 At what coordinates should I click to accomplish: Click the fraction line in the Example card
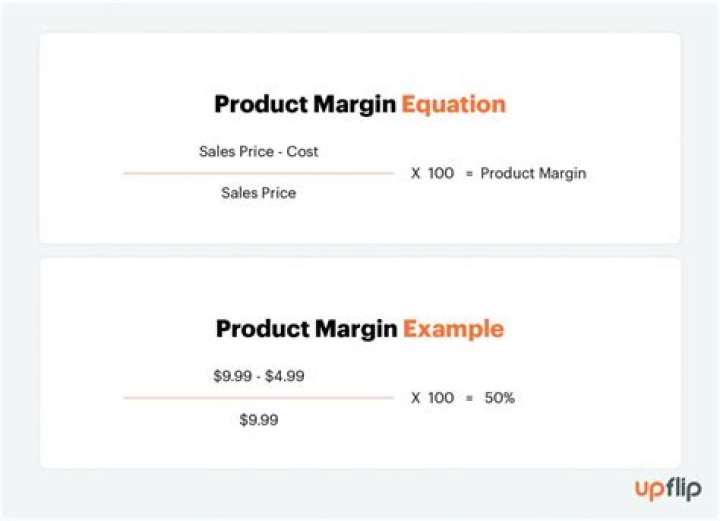click(259, 398)
